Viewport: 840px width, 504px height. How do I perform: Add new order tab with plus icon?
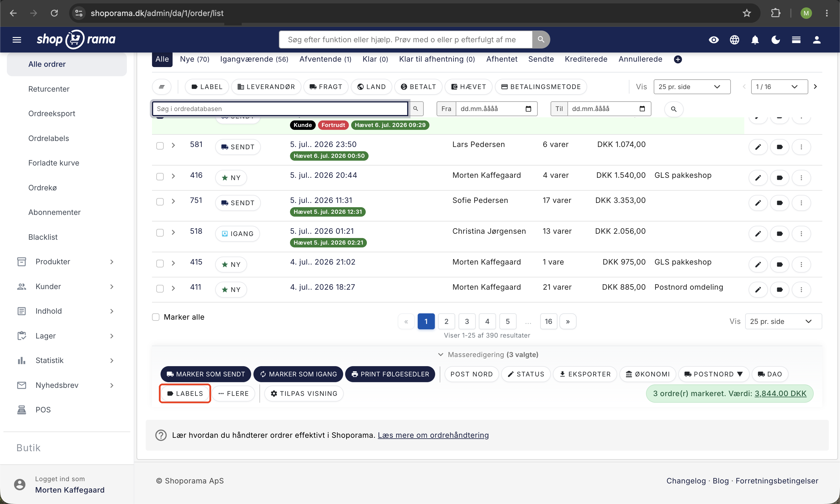point(677,59)
